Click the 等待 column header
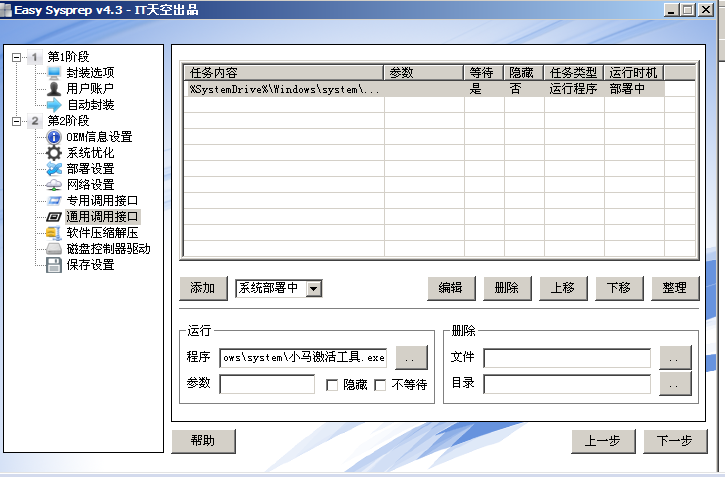 [x=484, y=73]
